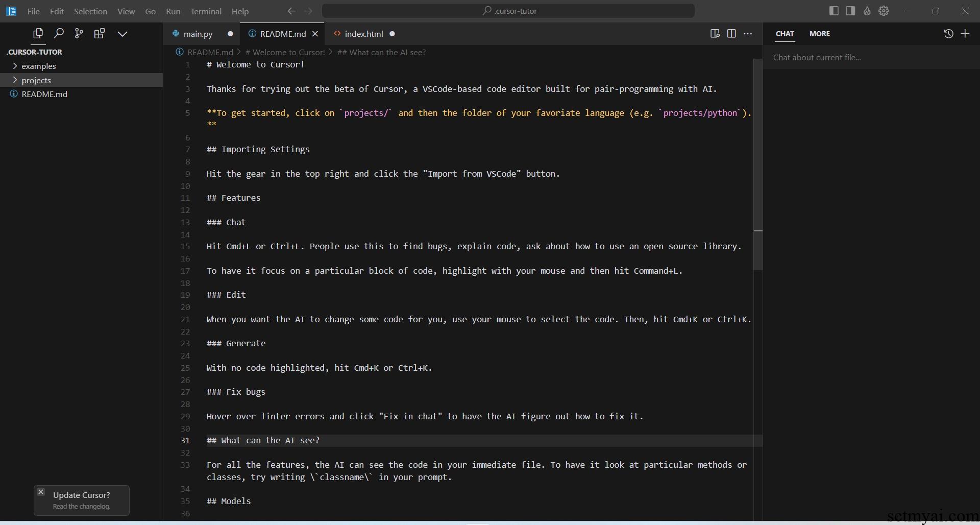Click '# Welcome to Cursor!' breadcrumb
Viewport: 980px width, 525px height.
285,52
